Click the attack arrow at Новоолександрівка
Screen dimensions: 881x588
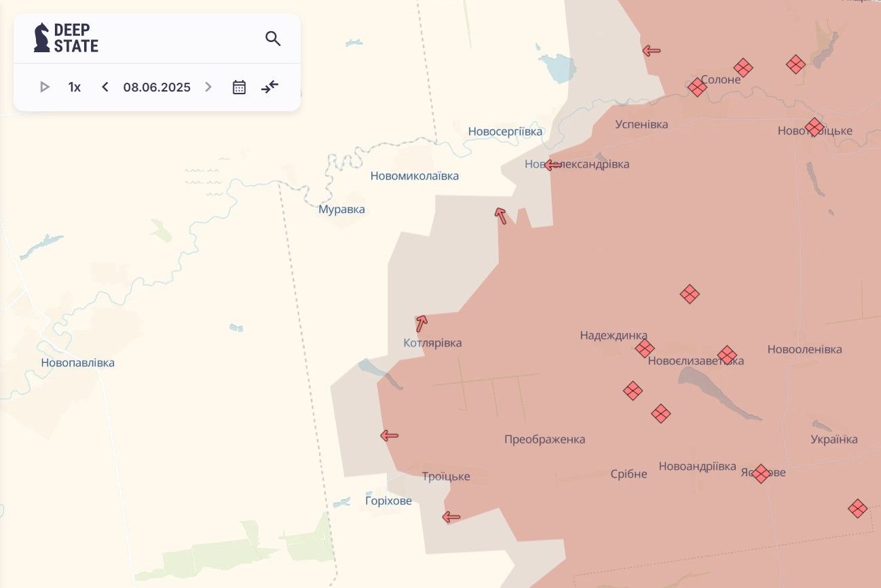tap(553, 165)
